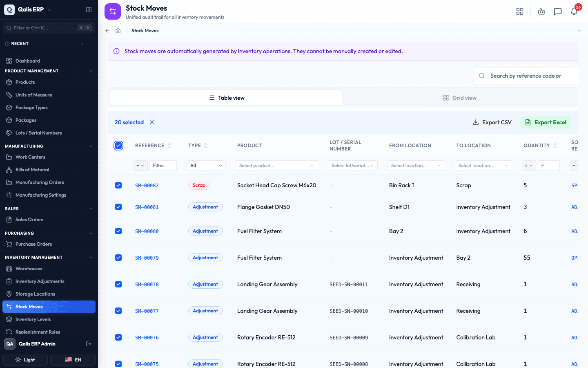
Task: Open the Quantity operator filter dropdown
Action: pyautogui.click(x=528, y=166)
